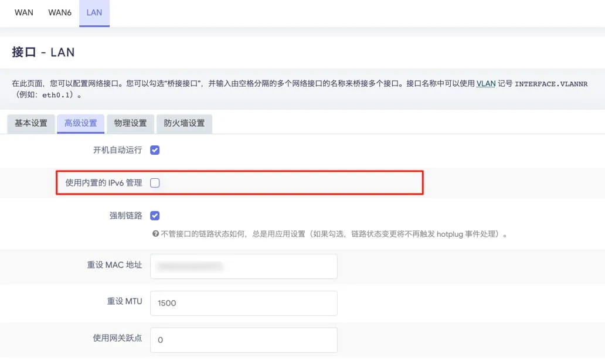
Task: Open the WAN6 interface tab
Action: pyautogui.click(x=60, y=13)
